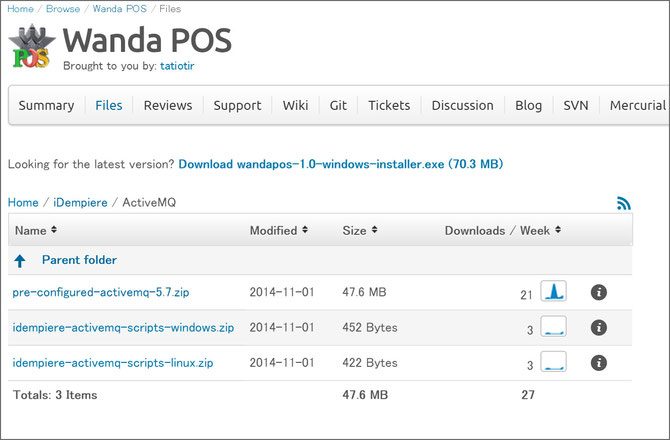This screenshot has width=670, height=440.
Task: View download stats graph for scripts-windows.zip
Action: [553, 326]
